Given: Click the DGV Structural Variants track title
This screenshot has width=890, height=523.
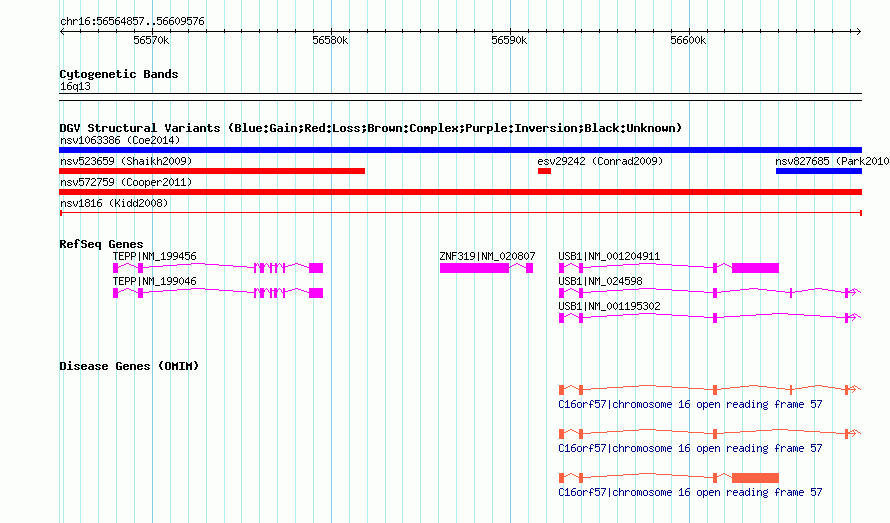Looking at the screenshot, I should point(370,128).
